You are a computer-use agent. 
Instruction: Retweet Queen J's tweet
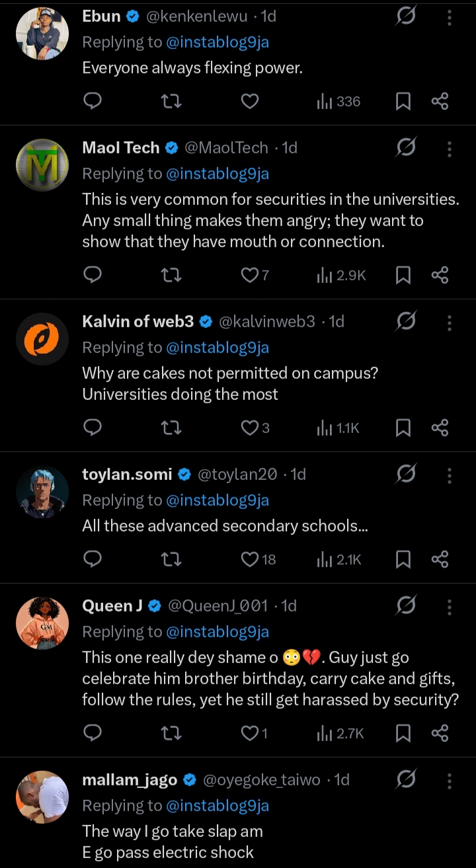point(171,732)
